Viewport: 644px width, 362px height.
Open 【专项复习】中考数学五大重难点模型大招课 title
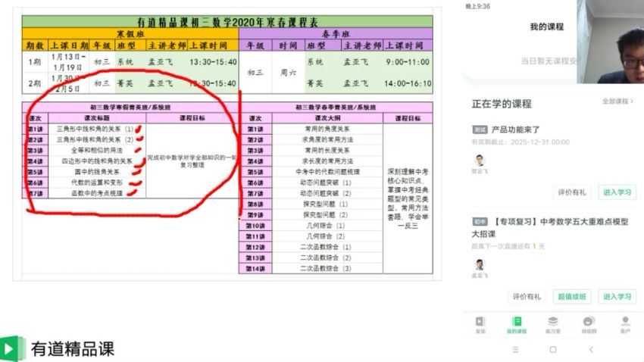(x=550, y=228)
